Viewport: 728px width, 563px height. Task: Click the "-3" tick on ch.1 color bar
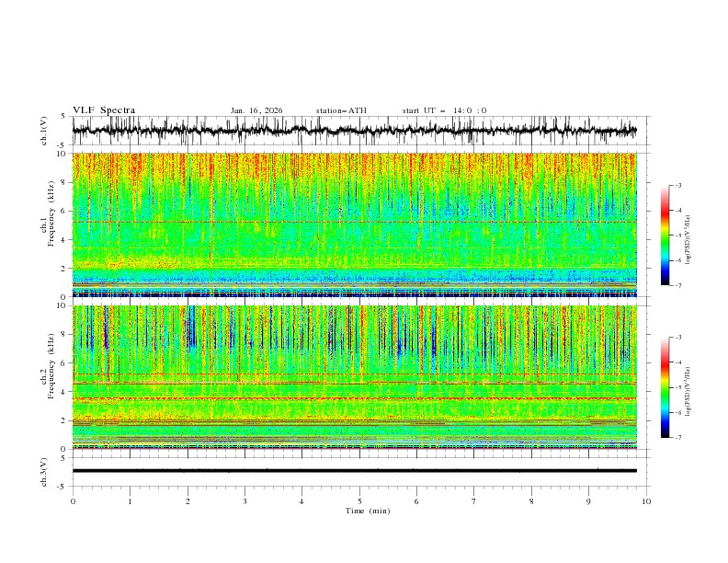677,185
